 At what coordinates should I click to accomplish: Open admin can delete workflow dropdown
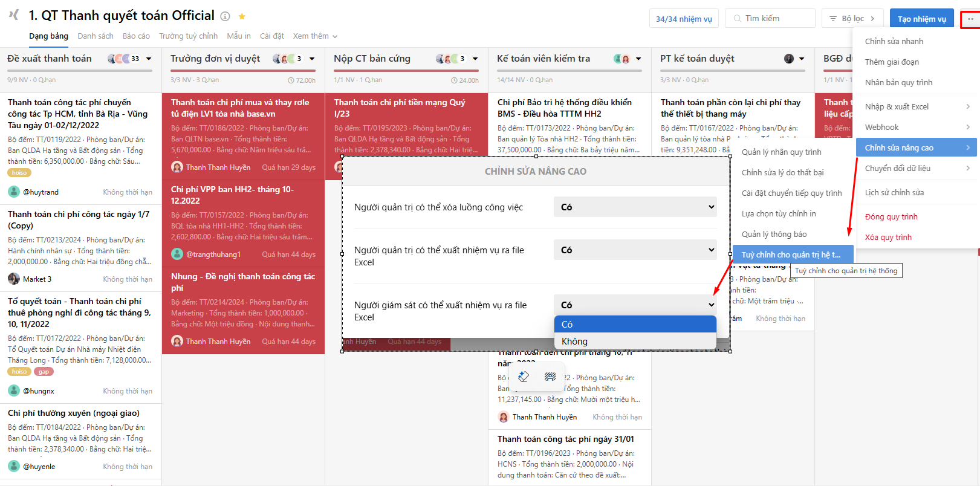635,207
